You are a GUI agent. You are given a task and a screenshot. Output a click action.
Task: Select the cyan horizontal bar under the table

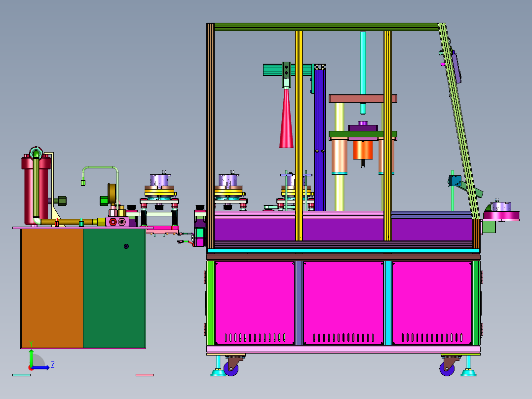[343, 250]
